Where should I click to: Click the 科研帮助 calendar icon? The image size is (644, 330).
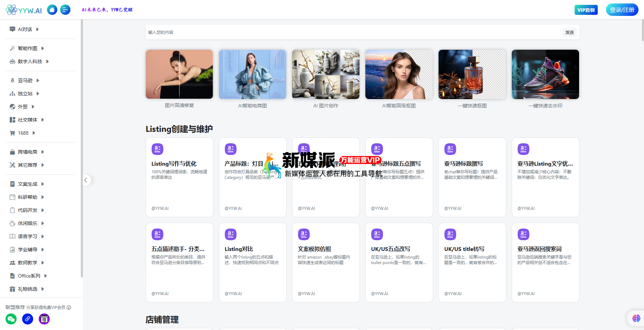pos(12,197)
